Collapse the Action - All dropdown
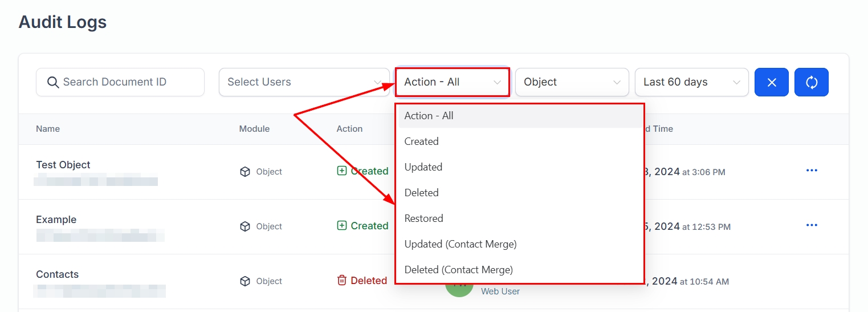 (452, 82)
